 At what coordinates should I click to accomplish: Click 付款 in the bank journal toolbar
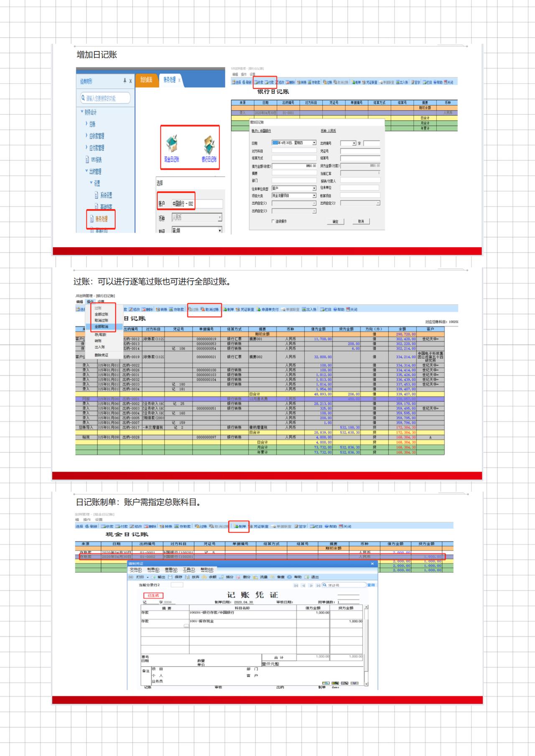pyautogui.click(x=269, y=83)
